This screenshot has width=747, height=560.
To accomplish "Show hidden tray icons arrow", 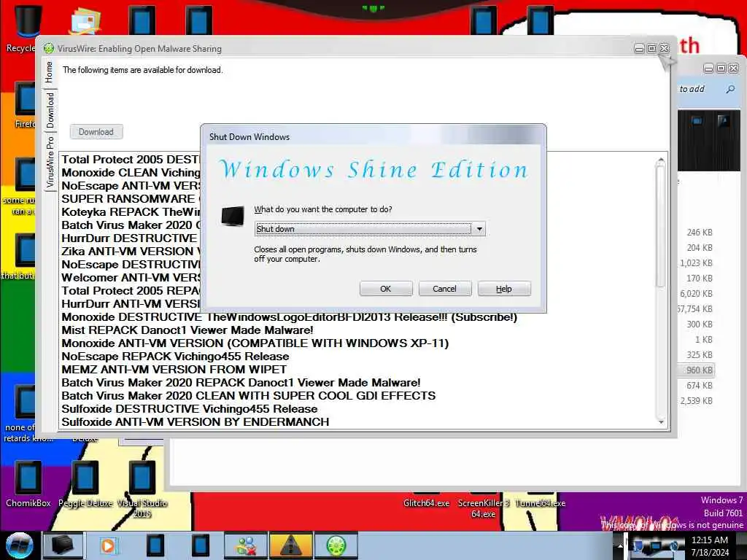I will point(620,545).
